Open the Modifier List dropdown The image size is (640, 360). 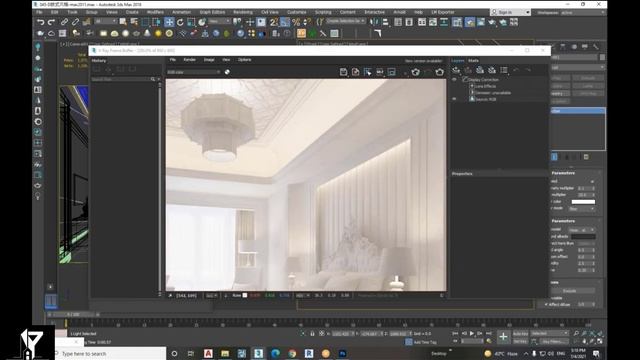coord(577,67)
